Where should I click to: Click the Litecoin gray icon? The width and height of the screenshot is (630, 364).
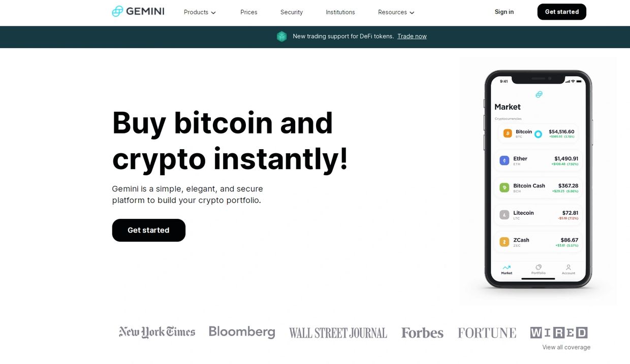[504, 215]
